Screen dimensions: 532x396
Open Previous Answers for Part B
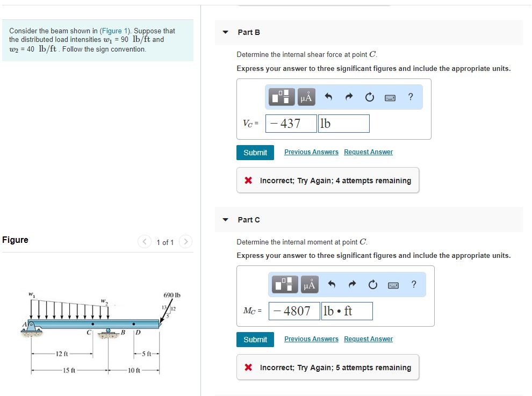coord(311,152)
